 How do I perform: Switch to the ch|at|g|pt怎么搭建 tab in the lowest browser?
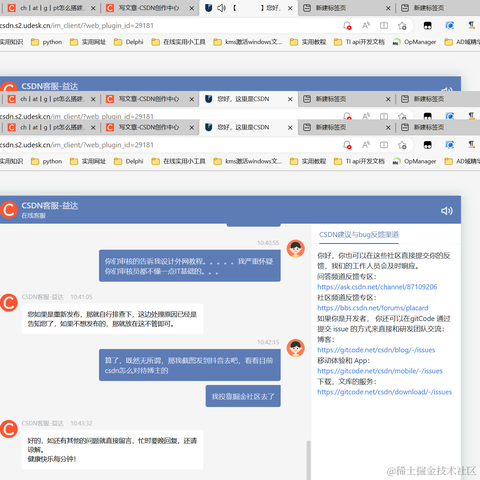(x=52, y=127)
